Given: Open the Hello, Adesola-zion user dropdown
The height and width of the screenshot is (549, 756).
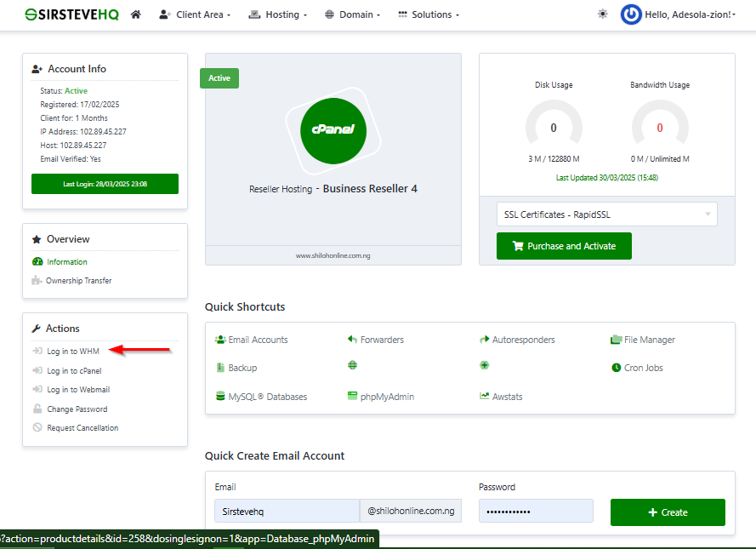Looking at the screenshot, I should point(691,14).
